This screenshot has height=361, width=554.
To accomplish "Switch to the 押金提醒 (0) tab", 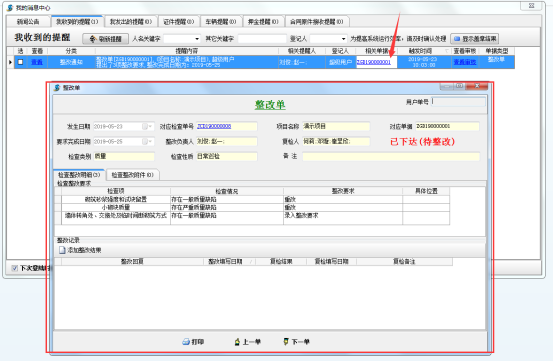I will (x=263, y=22).
